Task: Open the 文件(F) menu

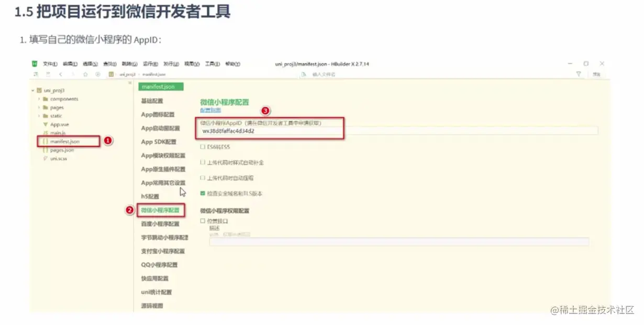Action: (x=50, y=64)
